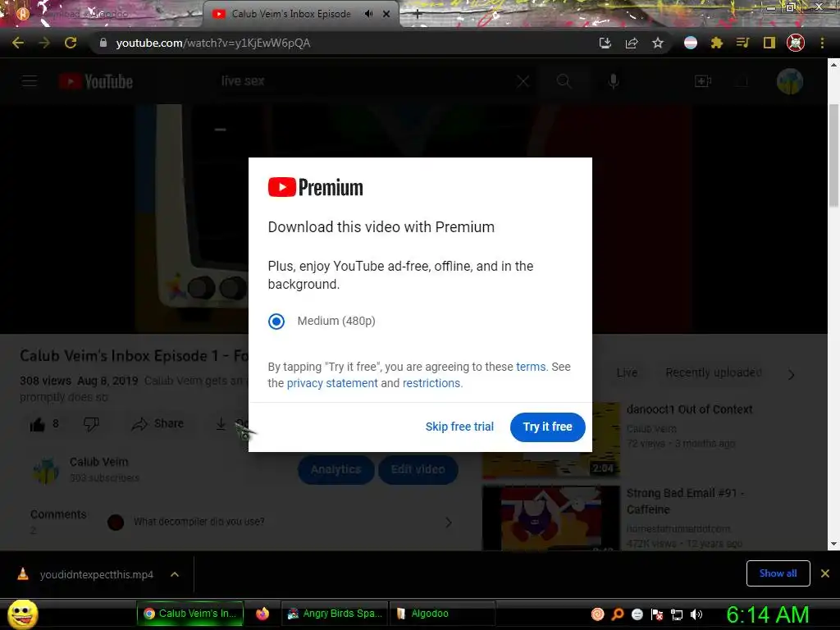The height and width of the screenshot is (630, 840).
Task: Expand the Comments section chevron
Action: click(449, 523)
